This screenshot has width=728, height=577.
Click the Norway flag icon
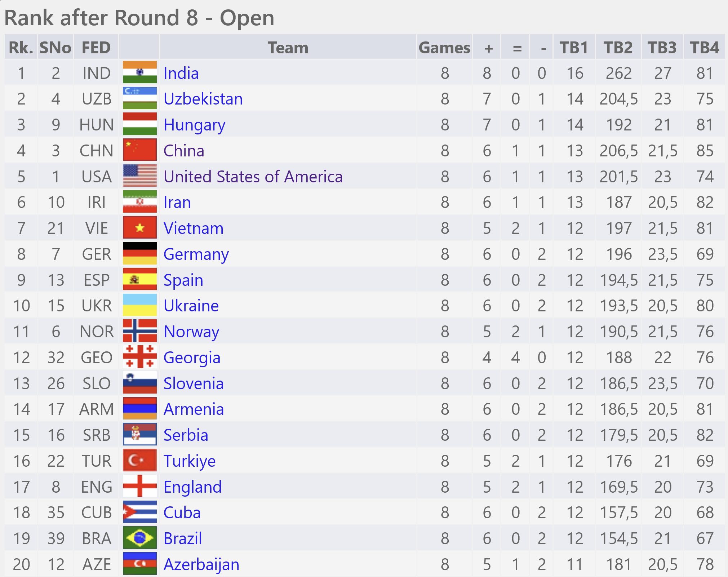coord(139,331)
